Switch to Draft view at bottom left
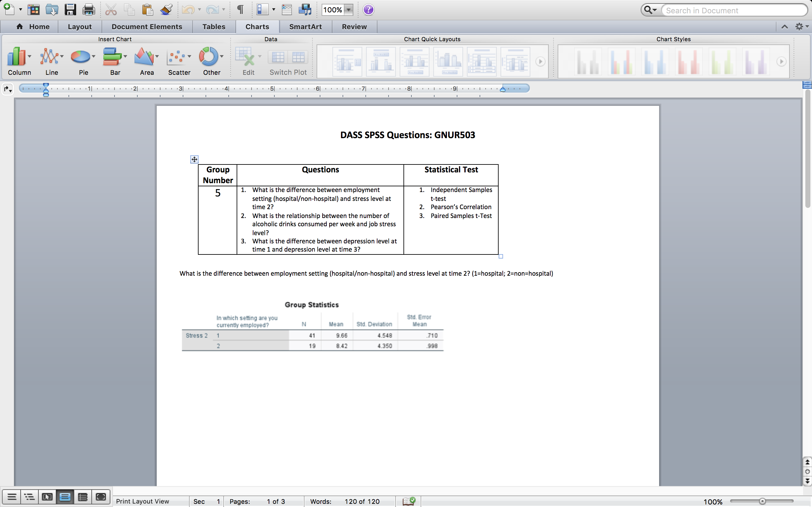 coord(12,497)
